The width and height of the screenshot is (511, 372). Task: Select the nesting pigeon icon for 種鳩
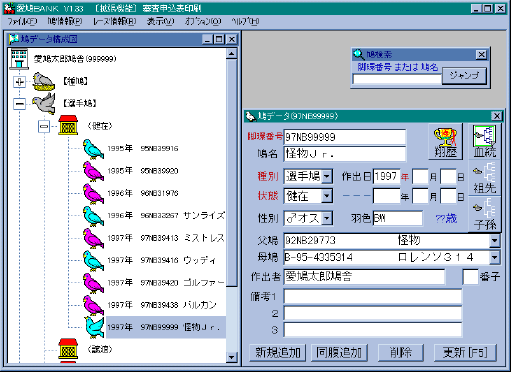[43, 81]
